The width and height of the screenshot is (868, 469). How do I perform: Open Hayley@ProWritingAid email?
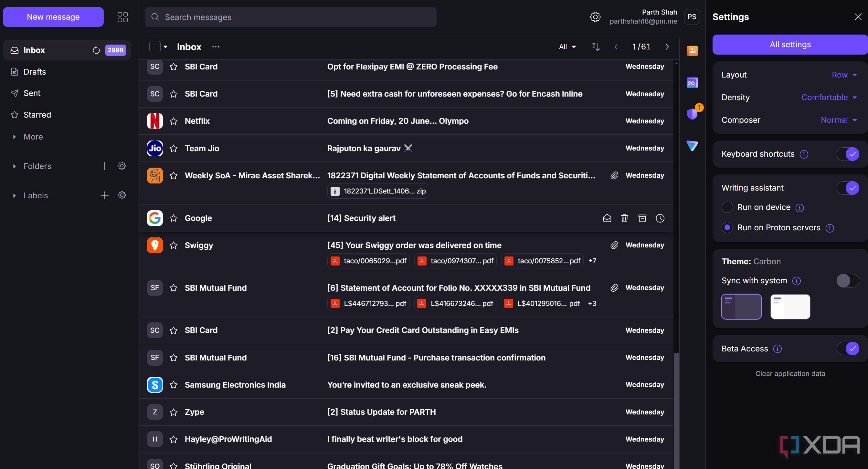[x=405, y=439]
